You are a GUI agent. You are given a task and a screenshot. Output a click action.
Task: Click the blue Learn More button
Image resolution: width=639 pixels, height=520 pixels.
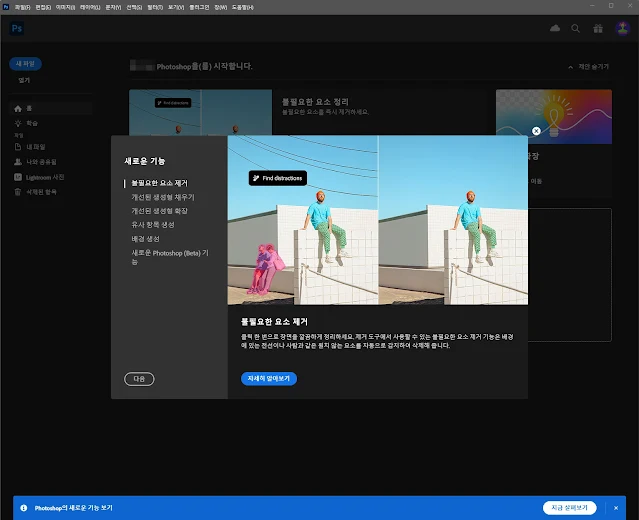[x=269, y=378]
